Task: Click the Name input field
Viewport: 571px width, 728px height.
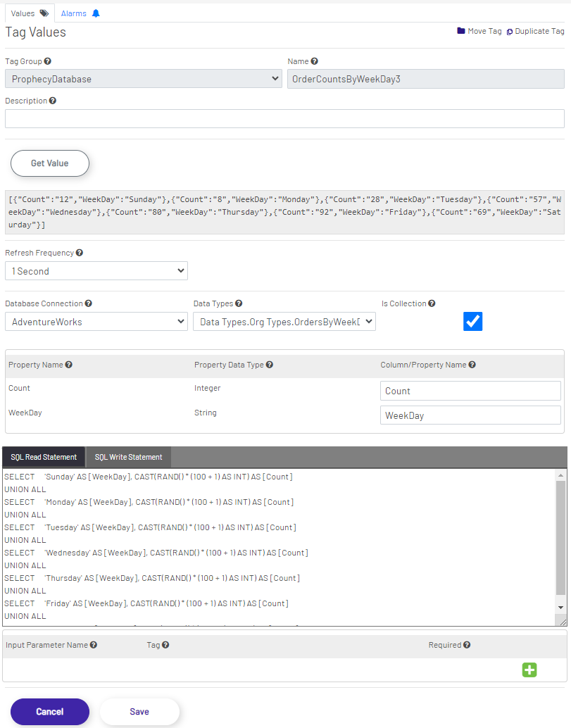Action: pyautogui.click(x=425, y=79)
